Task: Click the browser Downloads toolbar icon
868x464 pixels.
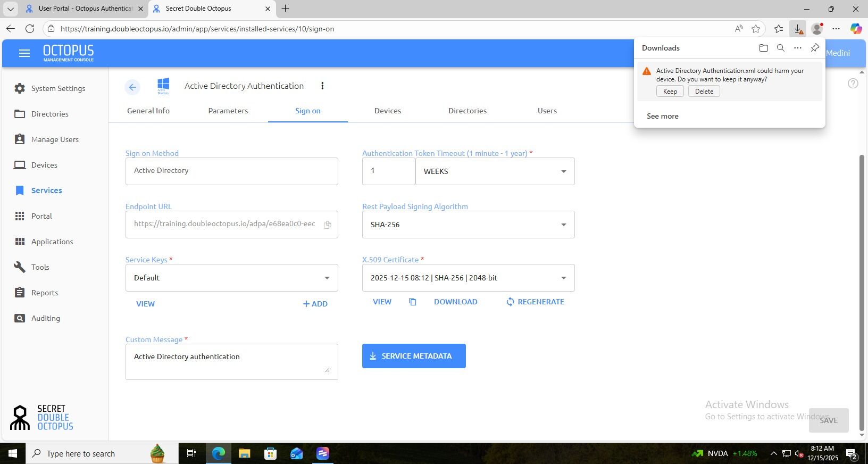Action: pyautogui.click(x=798, y=29)
